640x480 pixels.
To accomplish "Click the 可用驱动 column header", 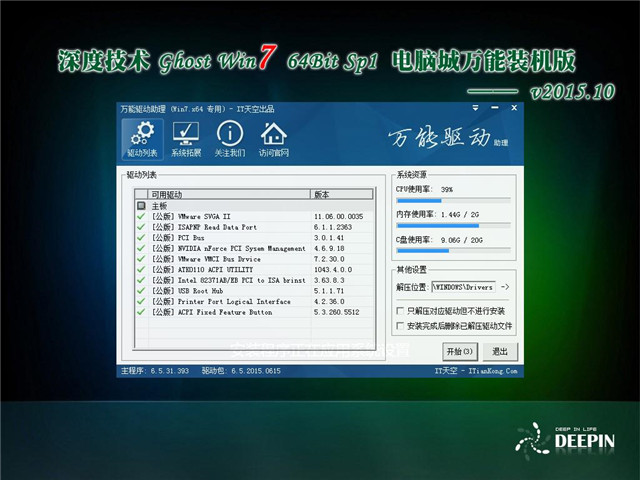I will click(x=229, y=194).
